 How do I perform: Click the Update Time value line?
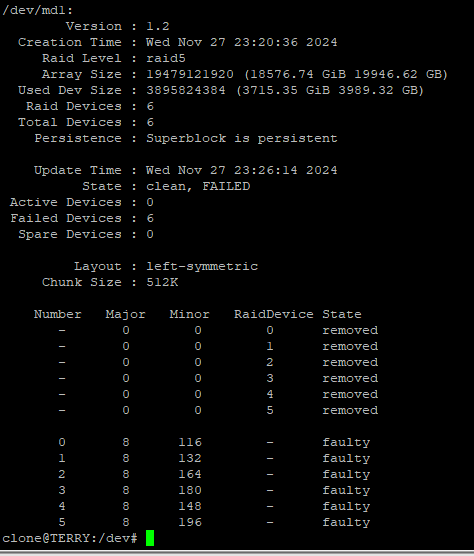[x=241, y=170]
